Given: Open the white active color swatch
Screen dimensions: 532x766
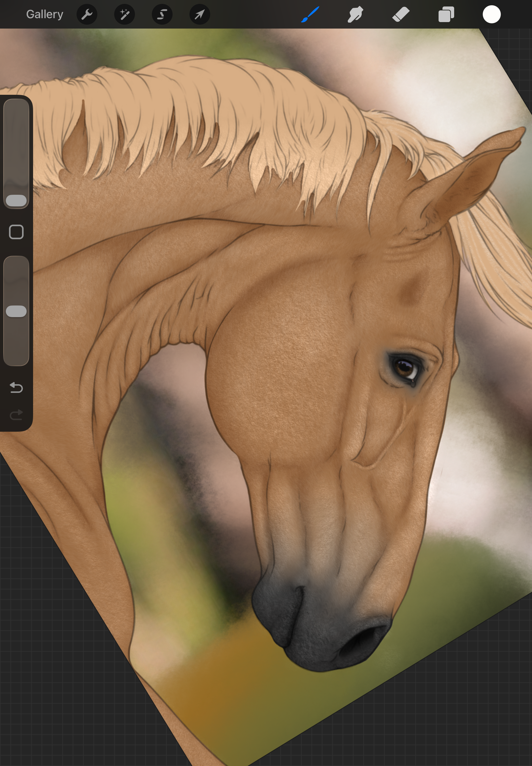Looking at the screenshot, I should [x=492, y=14].
